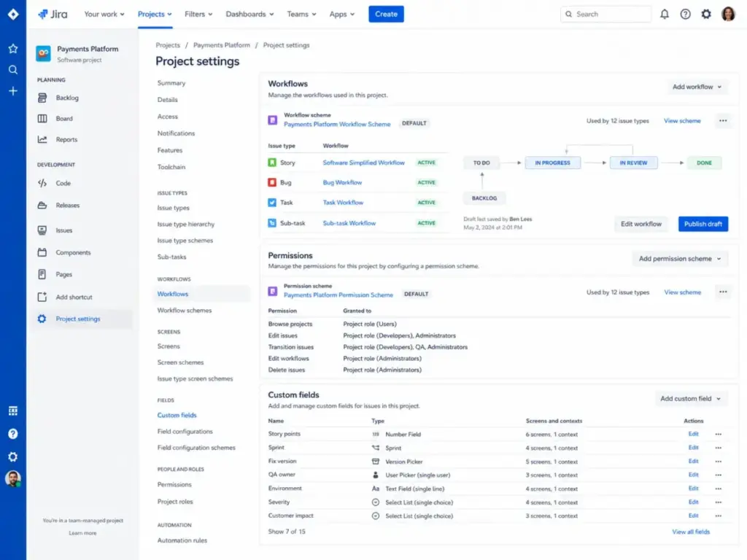Click Add shortcut in the sidebar
The image size is (747, 560).
74,297
